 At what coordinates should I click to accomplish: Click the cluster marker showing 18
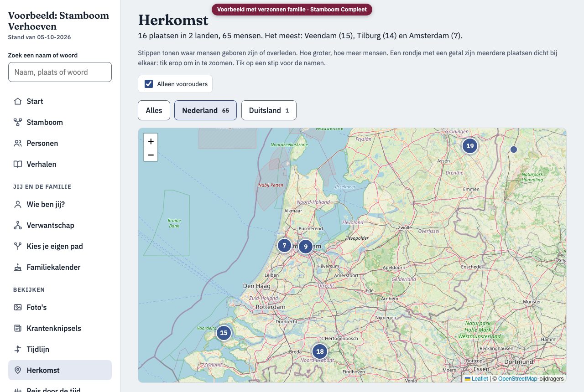pos(320,351)
